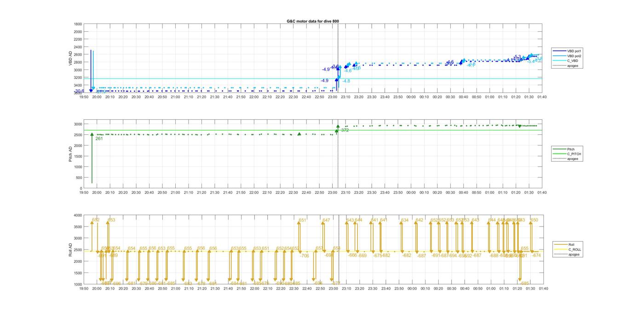Click the '3200' tick on the VBD axis
The height and width of the screenshot is (319, 644).
(x=78, y=78)
